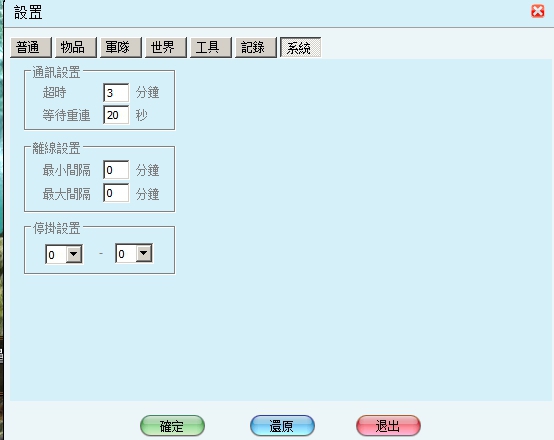Go to the 世界 tab
This screenshot has width=554, height=440.
tap(166, 47)
